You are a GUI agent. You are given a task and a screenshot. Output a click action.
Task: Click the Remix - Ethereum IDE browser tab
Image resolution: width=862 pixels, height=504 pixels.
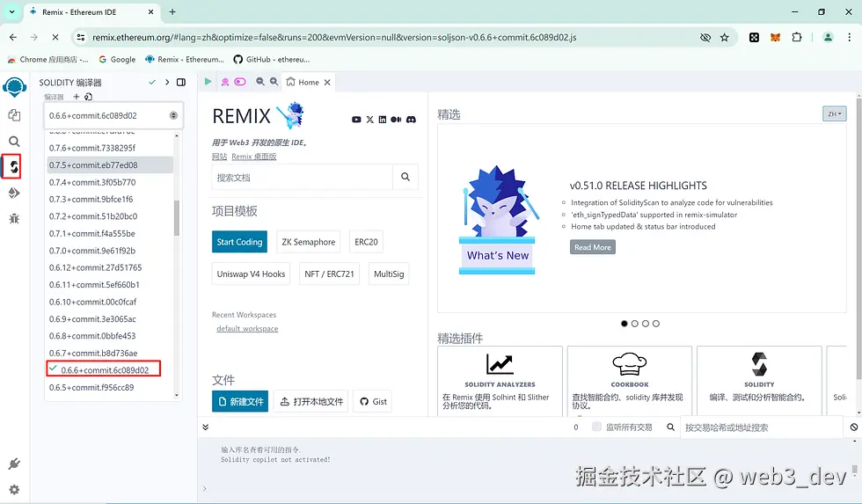[x=92, y=12]
